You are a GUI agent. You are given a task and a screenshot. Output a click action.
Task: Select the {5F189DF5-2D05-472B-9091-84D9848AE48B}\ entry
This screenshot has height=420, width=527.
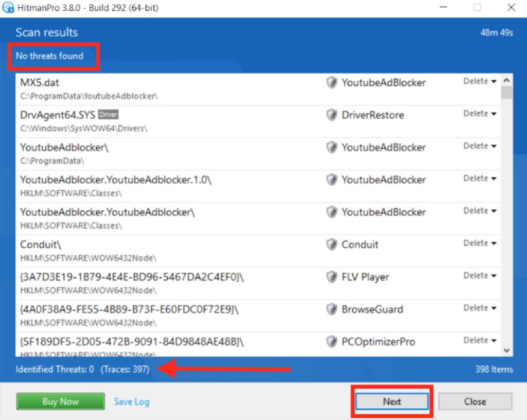[258, 344]
